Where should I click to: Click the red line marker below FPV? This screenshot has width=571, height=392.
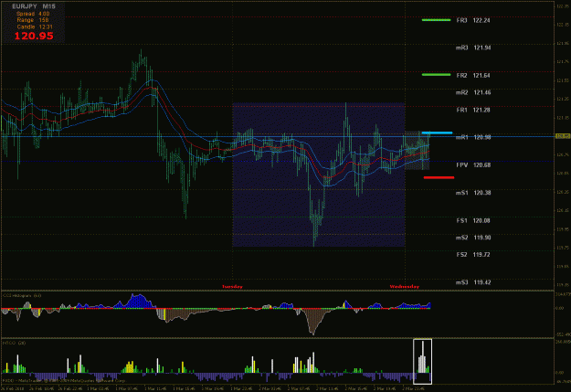[x=439, y=178]
